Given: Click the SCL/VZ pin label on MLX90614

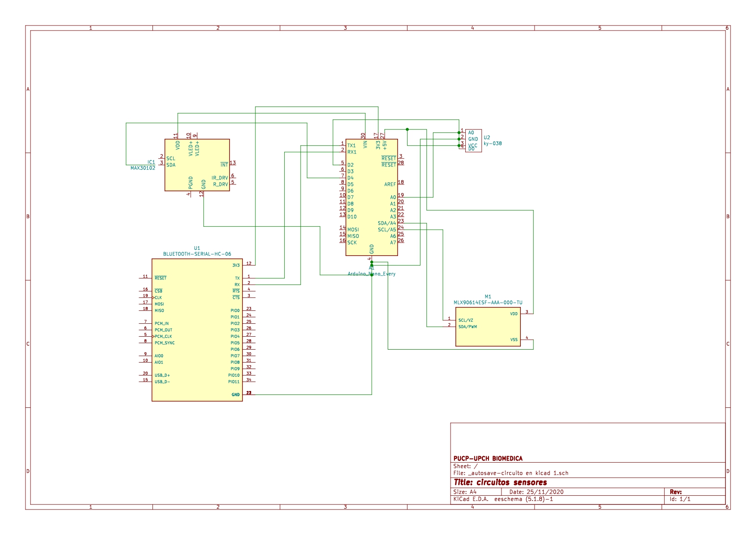Looking at the screenshot, I should [x=466, y=320].
